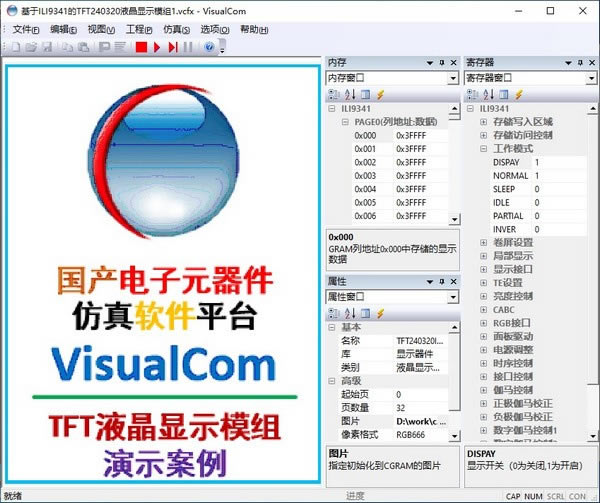The image size is (600, 503).
Task: Click the Pause simulation icon
Action: [188, 47]
